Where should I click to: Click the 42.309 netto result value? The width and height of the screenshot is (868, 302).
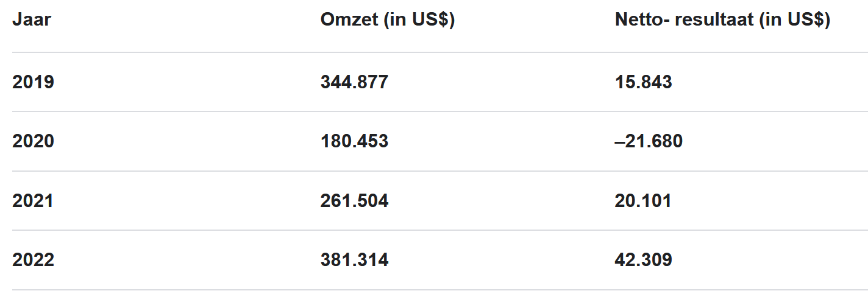[644, 261]
